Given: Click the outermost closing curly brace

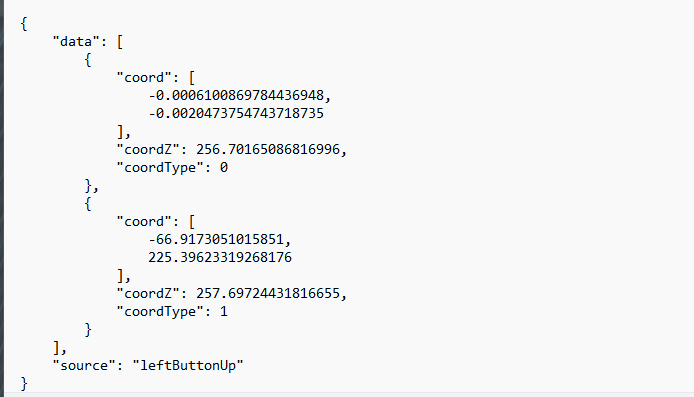Looking at the screenshot, I should [x=24, y=384].
